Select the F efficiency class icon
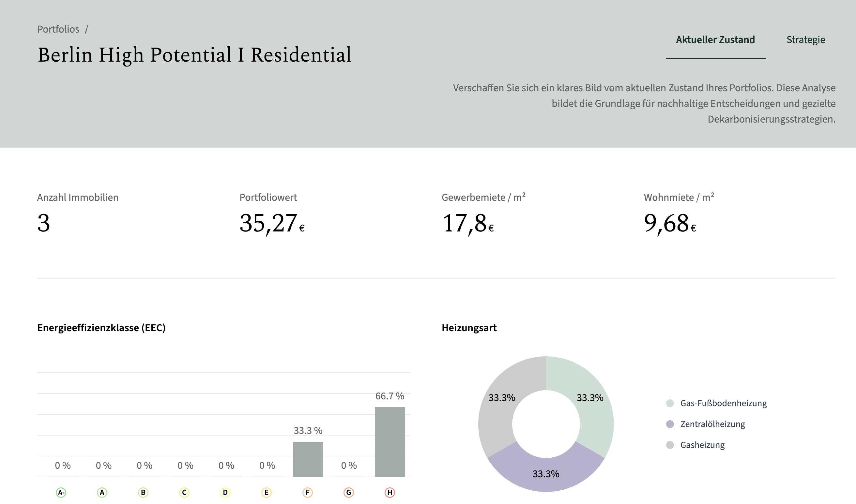 point(308,493)
